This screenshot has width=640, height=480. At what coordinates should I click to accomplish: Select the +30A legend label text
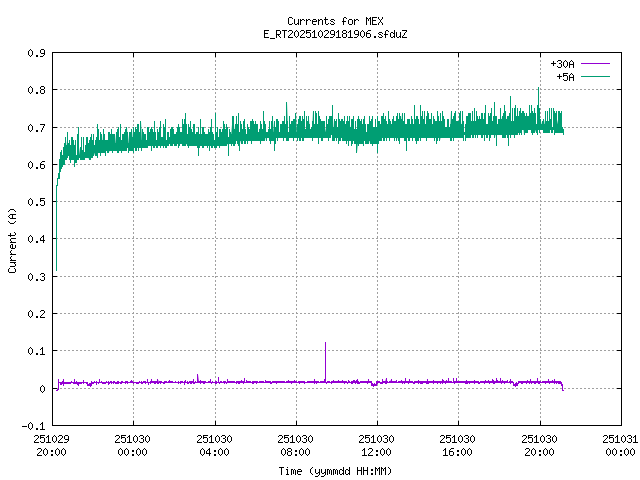coord(562,63)
